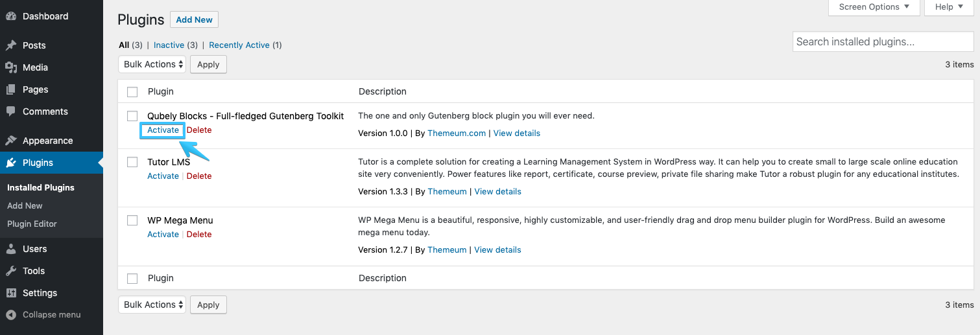Click the Dashboard gauge icon

(11, 16)
